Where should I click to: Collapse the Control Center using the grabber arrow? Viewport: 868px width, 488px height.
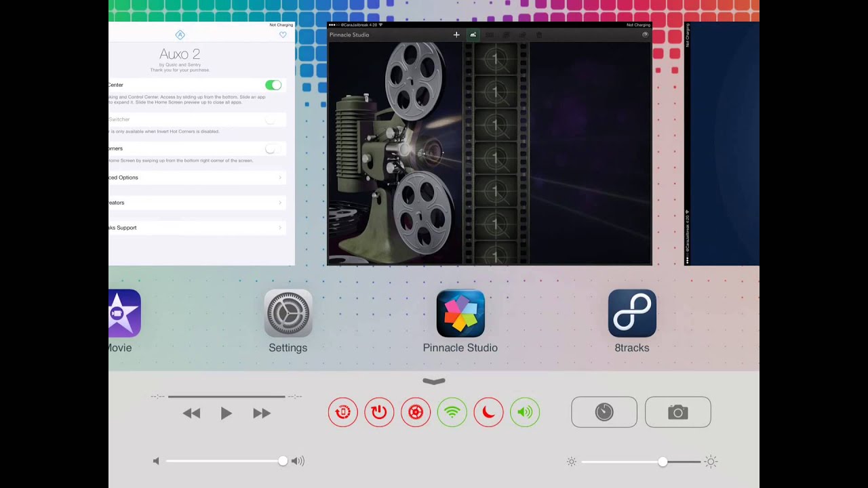434,382
